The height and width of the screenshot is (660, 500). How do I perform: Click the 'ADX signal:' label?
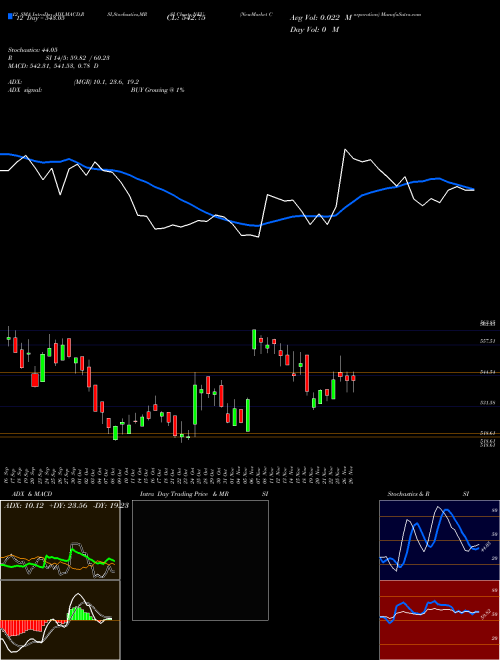pyautogui.click(x=25, y=90)
